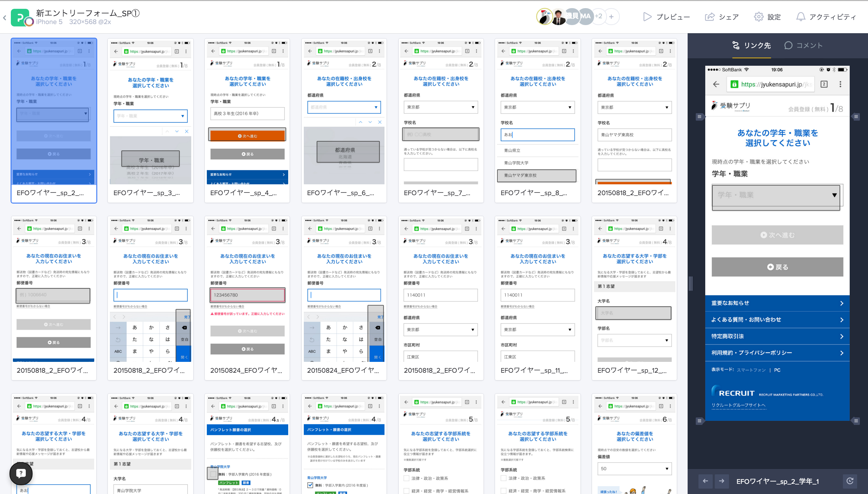Open the preview play icon

pos(647,17)
